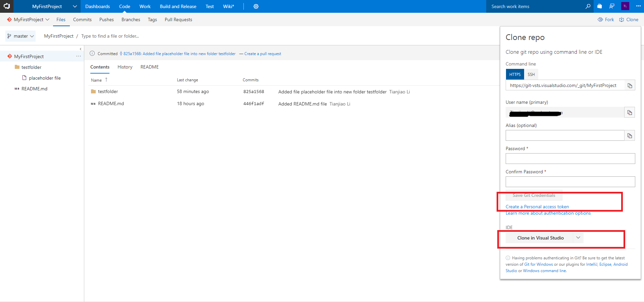This screenshot has width=644, height=302.
Task: Click the Password input field
Action: tap(570, 159)
